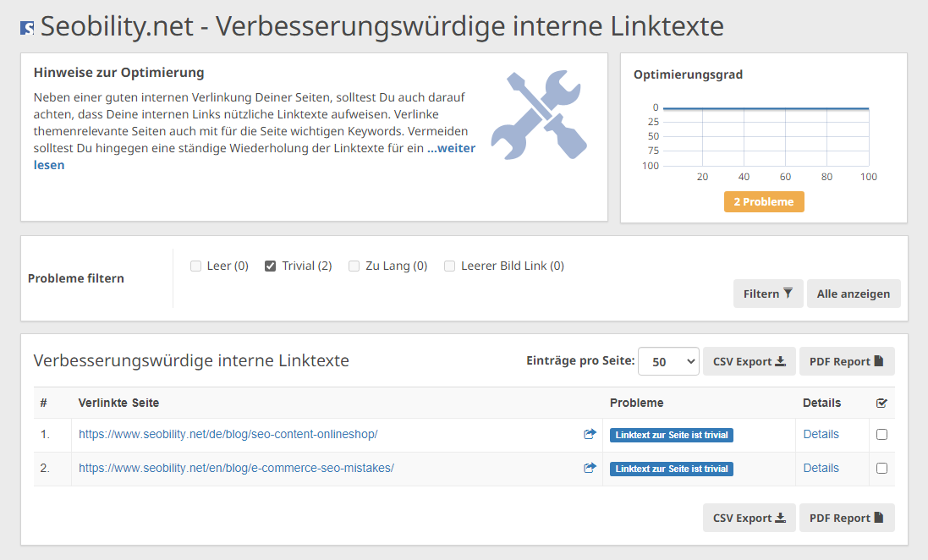The height and width of the screenshot is (560, 928).
Task: Open Details for row 1
Action: point(821,434)
